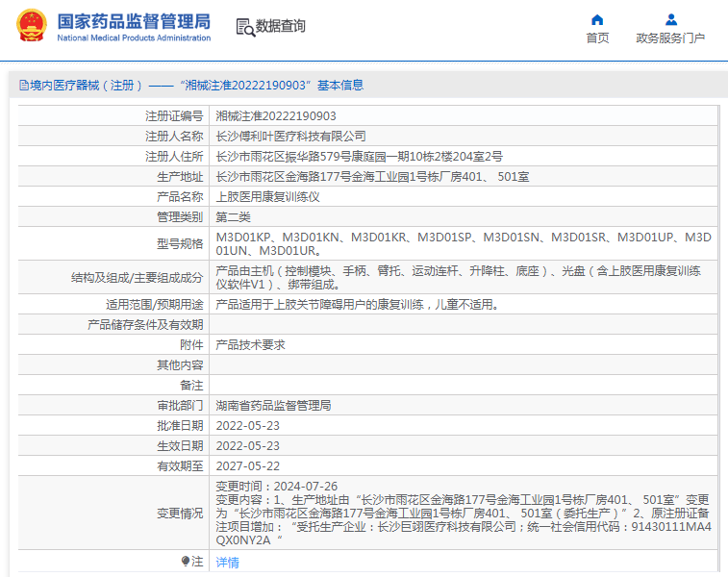Go to 首页 home label
This screenshot has height=577, width=728.
[597, 38]
